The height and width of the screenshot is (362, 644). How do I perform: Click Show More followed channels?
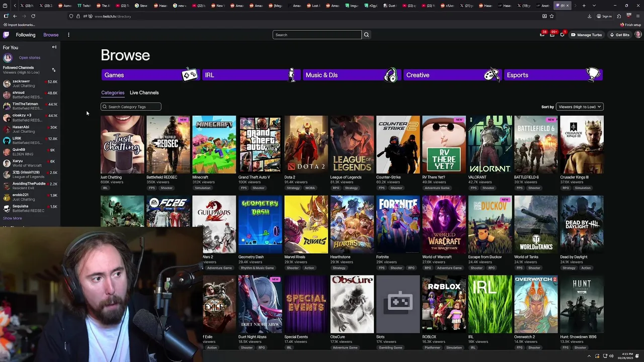pyautogui.click(x=13, y=218)
